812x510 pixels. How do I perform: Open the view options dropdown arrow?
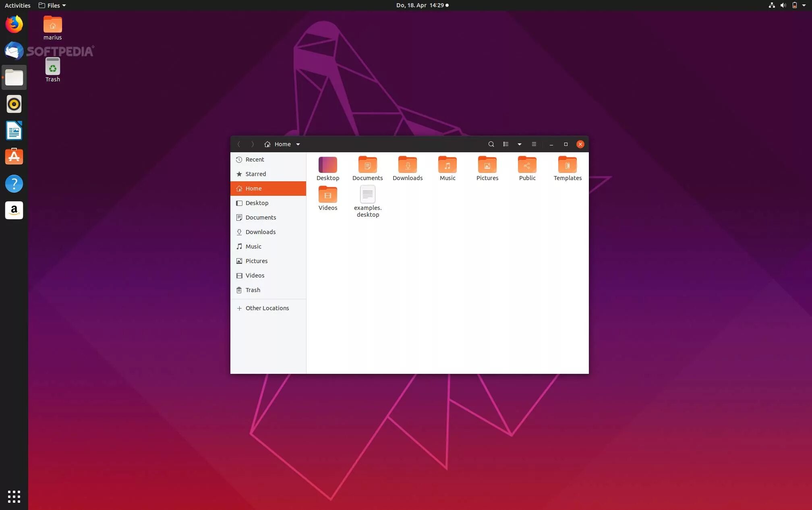(x=520, y=144)
